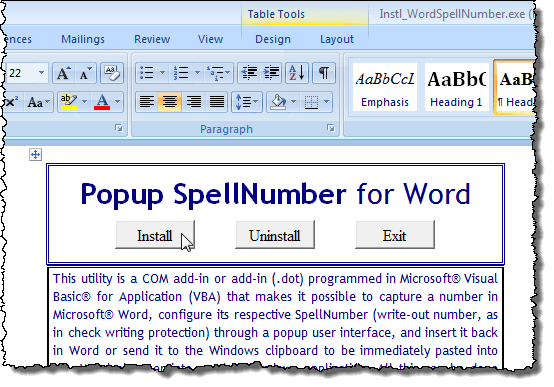Click the table move handle icon

point(35,154)
